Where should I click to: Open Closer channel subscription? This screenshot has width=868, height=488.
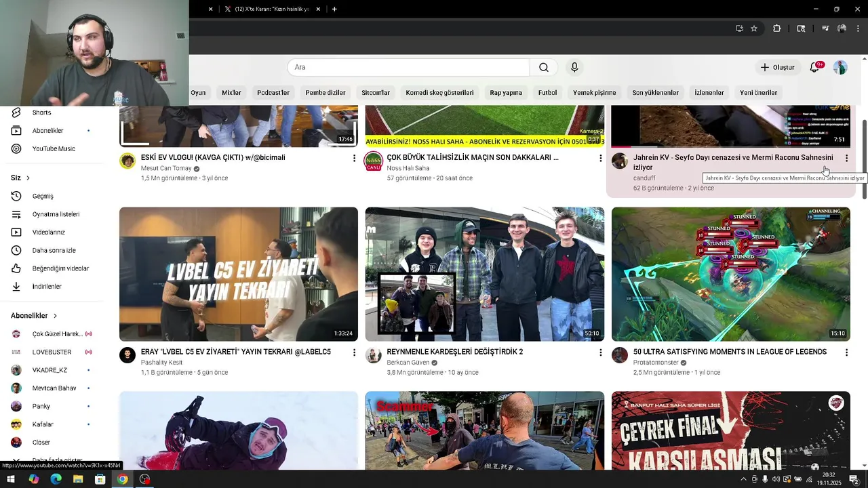click(x=52, y=442)
